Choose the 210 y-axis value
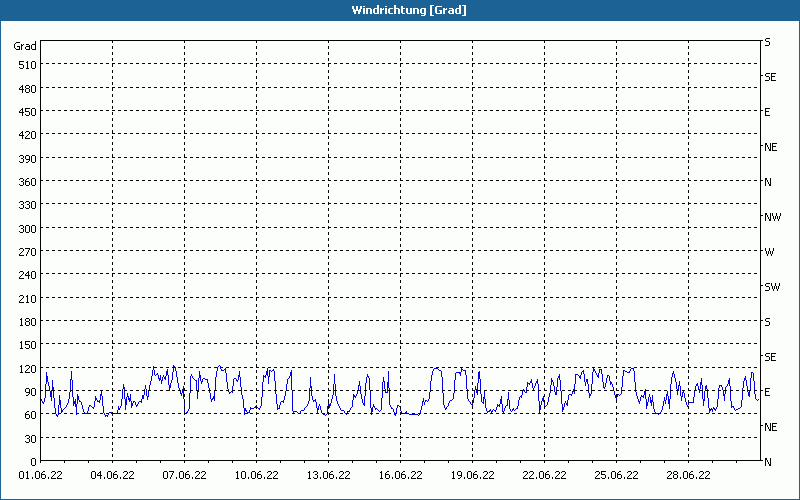Screen dimensions: 800x500 pyautogui.click(x=27, y=299)
